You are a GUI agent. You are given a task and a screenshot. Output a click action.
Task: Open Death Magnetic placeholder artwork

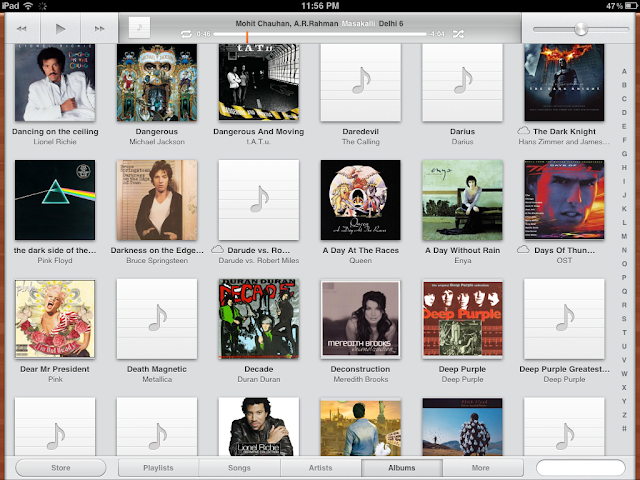click(157, 319)
